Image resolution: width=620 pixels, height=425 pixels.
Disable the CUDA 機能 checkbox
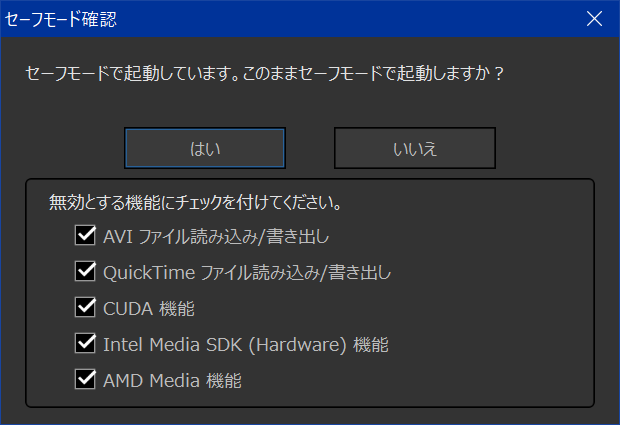click(x=85, y=308)
